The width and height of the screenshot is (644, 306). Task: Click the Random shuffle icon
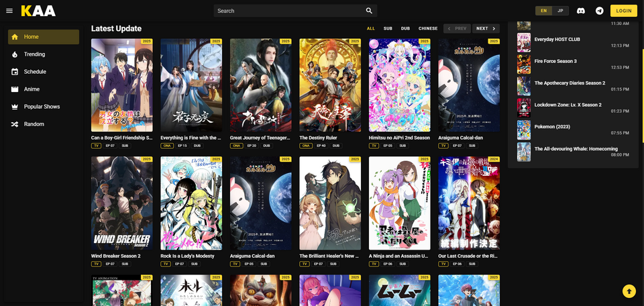tap(15, 124)
